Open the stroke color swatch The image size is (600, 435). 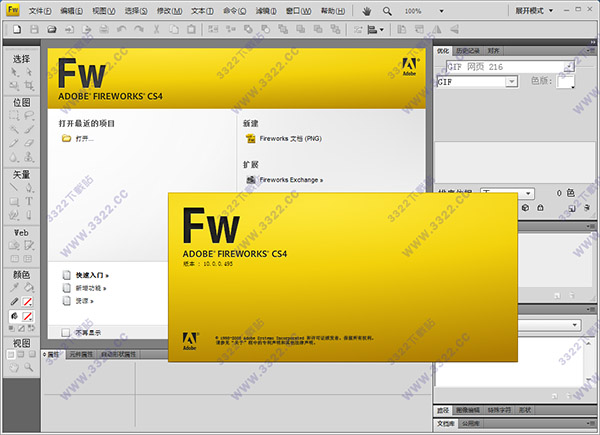click(28, 302)
